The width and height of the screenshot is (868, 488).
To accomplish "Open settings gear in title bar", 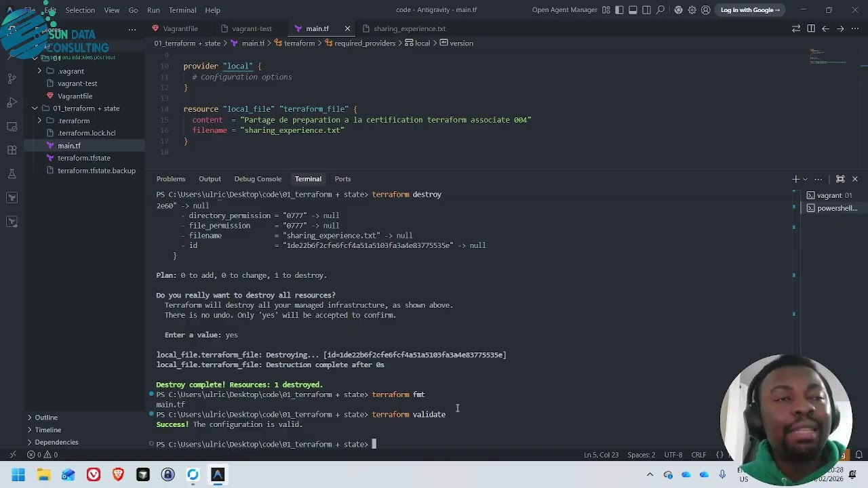I will point(692,10).
